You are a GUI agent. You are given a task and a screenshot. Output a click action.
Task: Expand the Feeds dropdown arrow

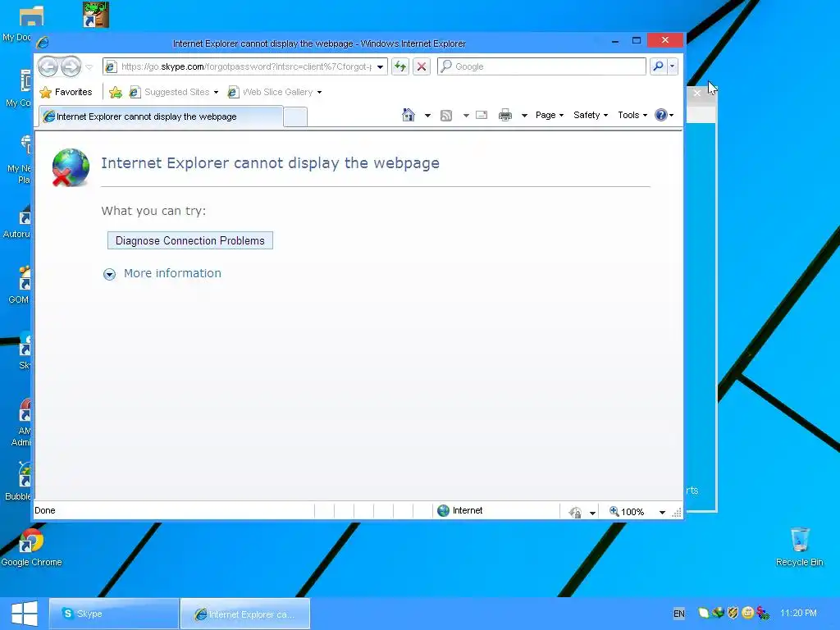pyautogui.click(x=466, y=115)
